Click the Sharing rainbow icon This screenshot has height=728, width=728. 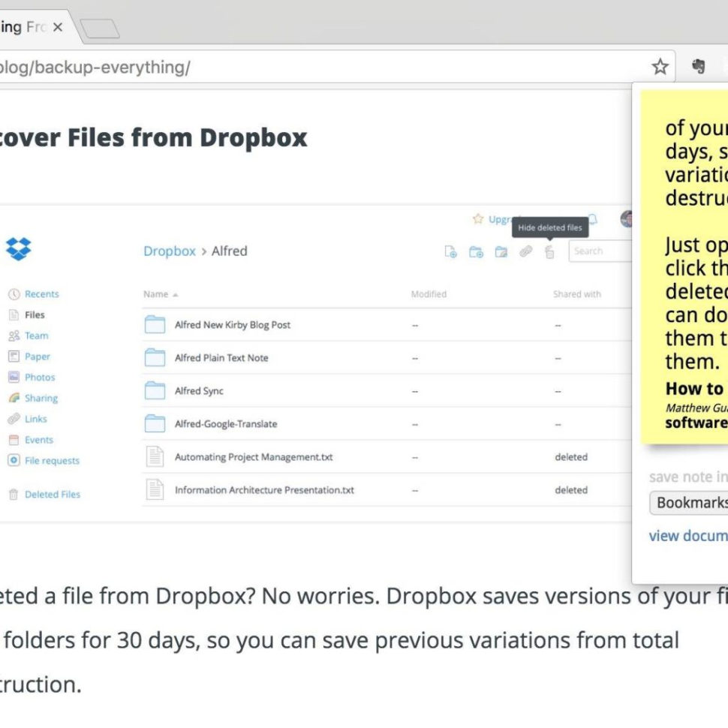[x=14, y=398]
